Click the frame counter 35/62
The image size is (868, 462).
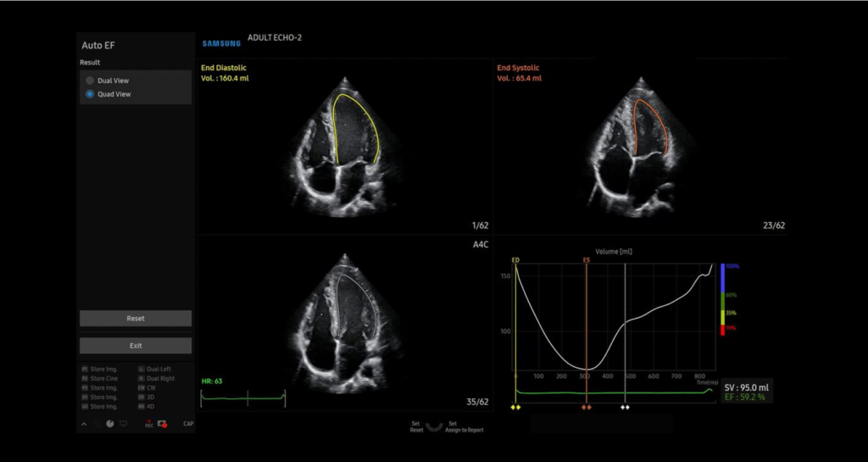[477, 403]
